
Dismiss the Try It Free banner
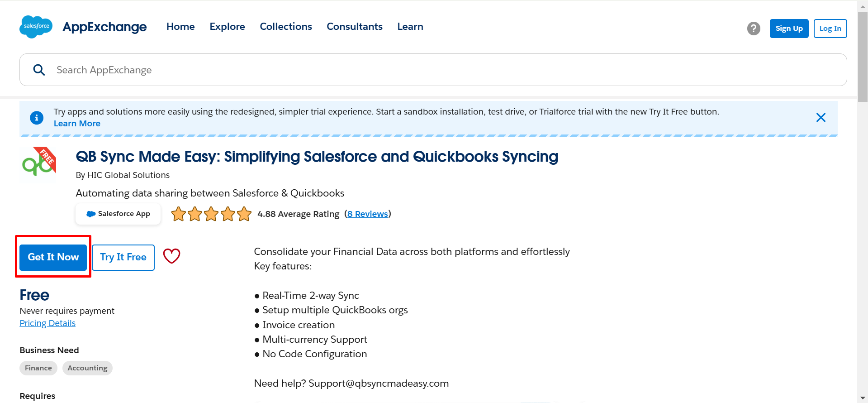coord(821,118)
